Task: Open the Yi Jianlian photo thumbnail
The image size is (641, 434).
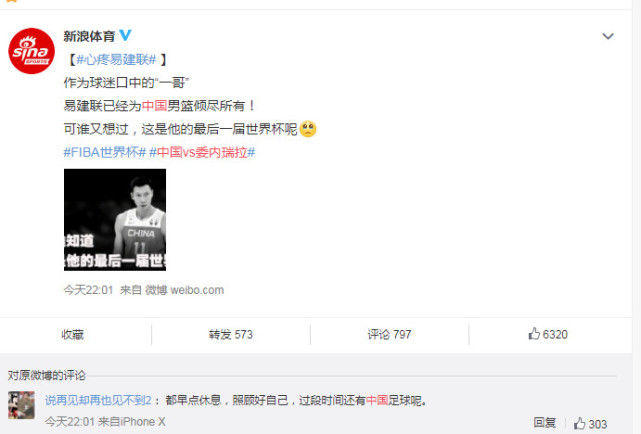Action: [115, 220]
